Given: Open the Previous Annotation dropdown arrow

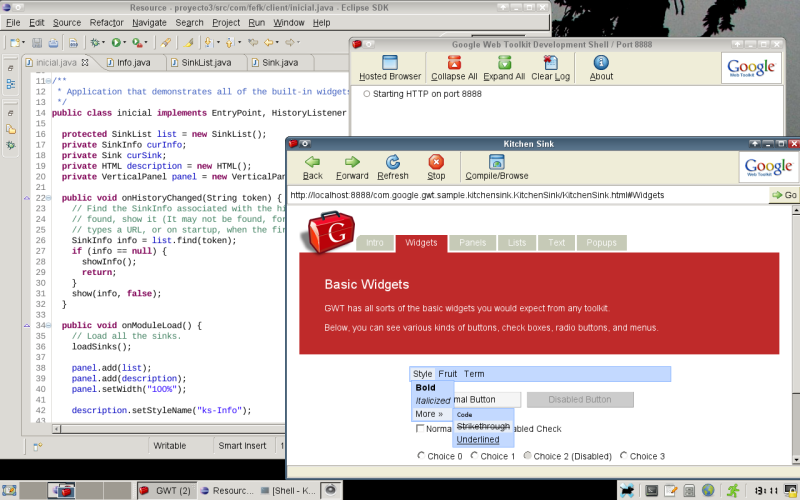Looking at the screenshot, I should tap(239, 42).
